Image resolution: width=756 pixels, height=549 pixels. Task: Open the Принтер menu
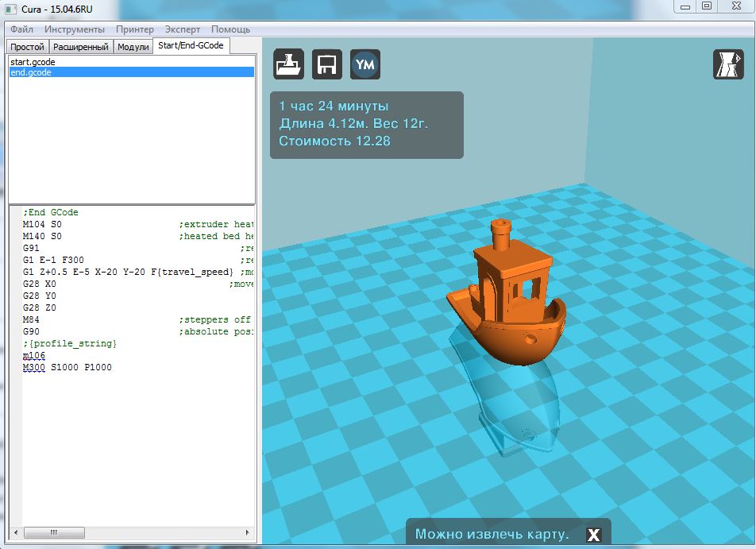click(x=134, y=29)
